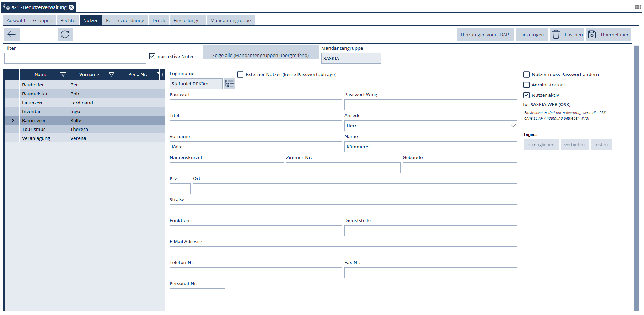Click the back arrow icon
Image resolution: width=644 pixels, height=315 pixels.
click(x=12, y=35)
